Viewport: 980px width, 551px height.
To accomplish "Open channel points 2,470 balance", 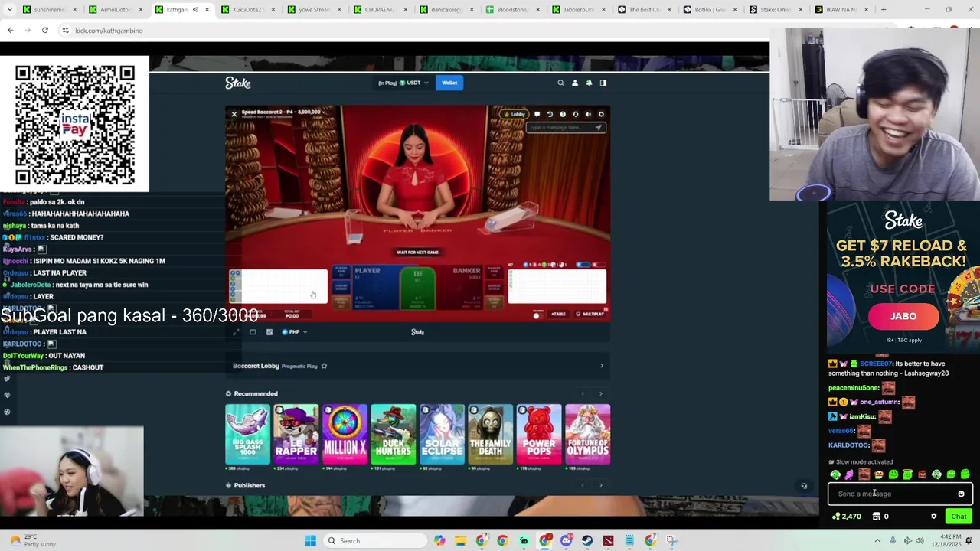I will (847, 517).
